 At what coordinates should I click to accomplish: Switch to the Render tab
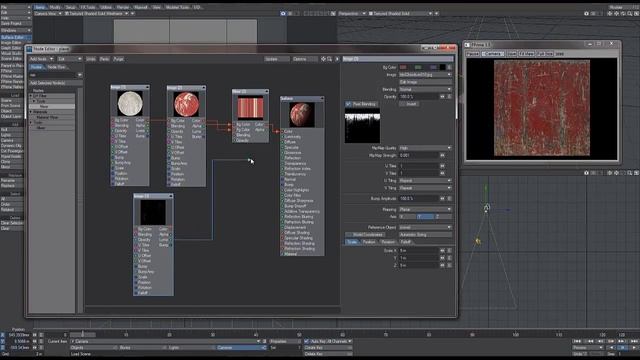pos(123,7)
